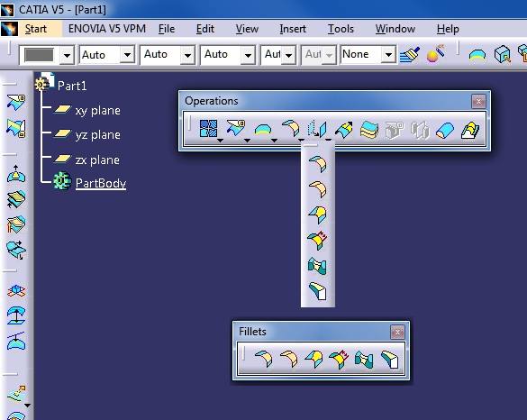527x420 pixels.
Task: Click Split icon in Operations toolbar
Action: coord(236,129)
